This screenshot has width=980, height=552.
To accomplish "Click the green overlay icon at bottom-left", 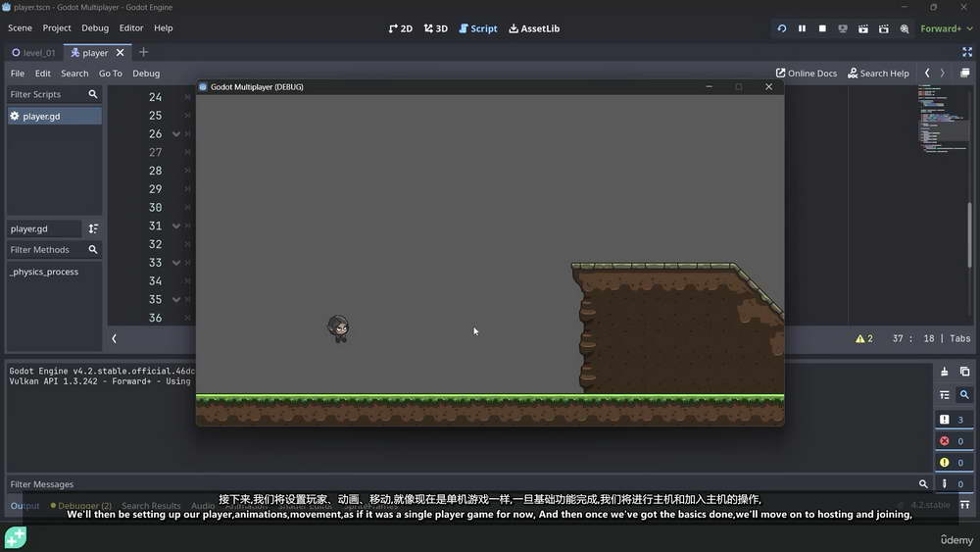I will (x=16, y=537).
